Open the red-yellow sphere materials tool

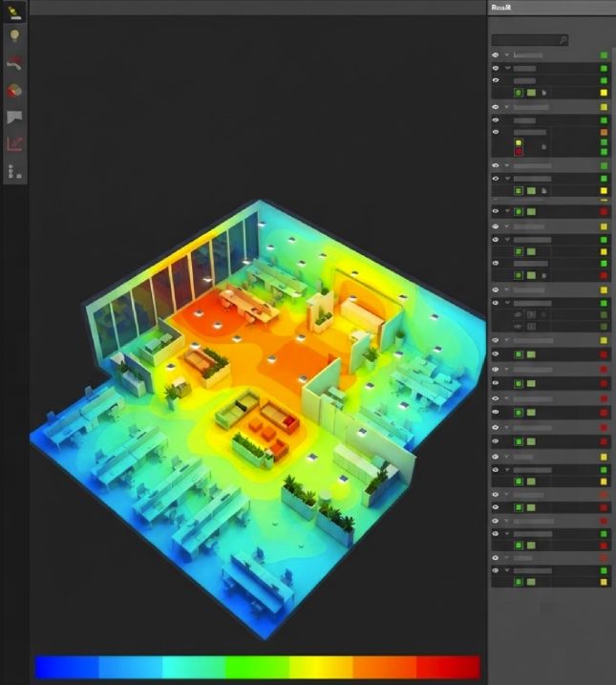[14, 91]
